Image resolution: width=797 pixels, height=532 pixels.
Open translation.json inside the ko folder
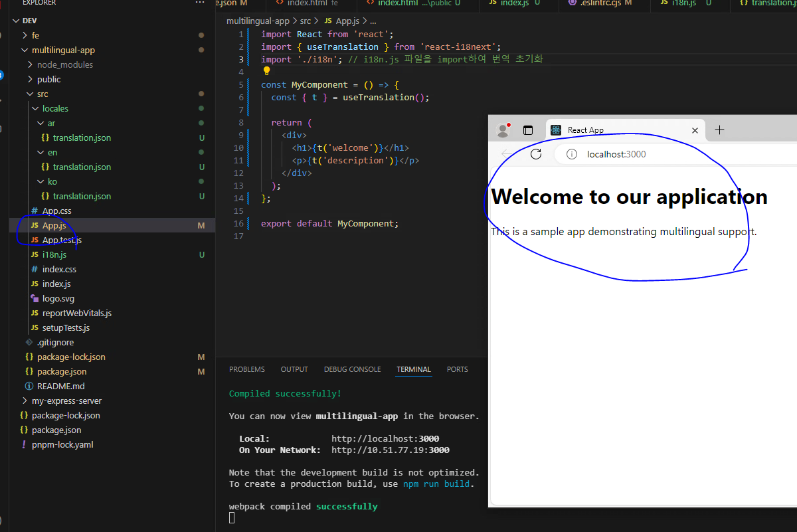click(82, 196)
